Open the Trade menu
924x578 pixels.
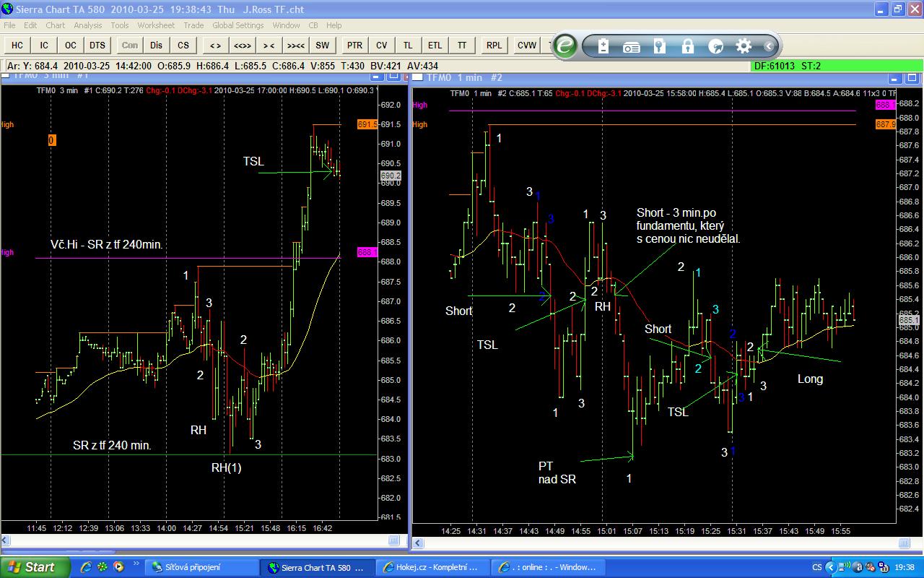click(x=193, y=25)
